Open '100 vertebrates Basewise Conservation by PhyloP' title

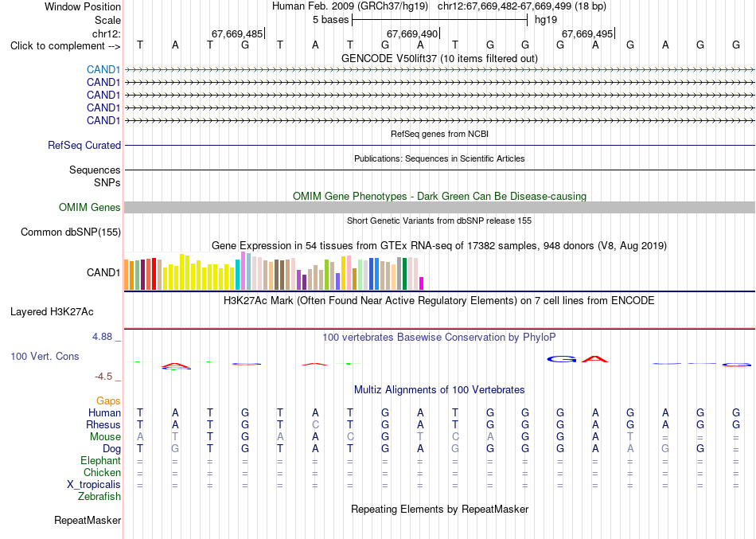click(x=439, y=338)
